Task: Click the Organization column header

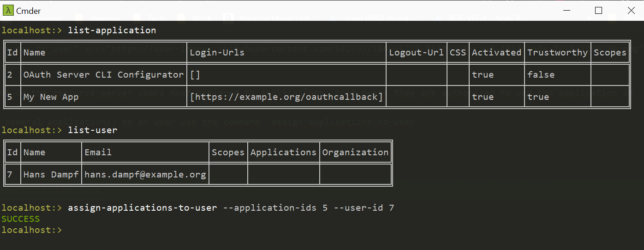Action: coord(355,152)
